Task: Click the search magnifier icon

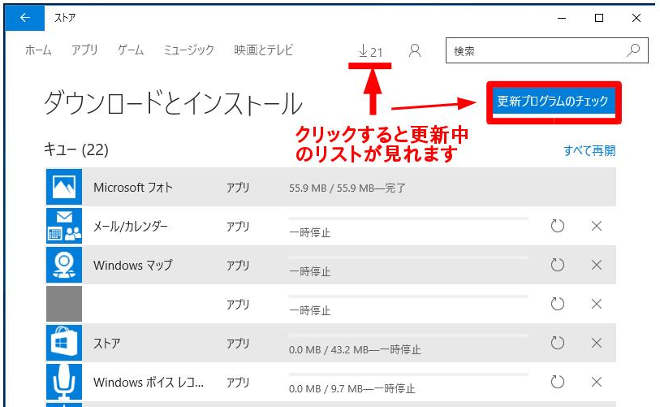Action: point(632,49)
